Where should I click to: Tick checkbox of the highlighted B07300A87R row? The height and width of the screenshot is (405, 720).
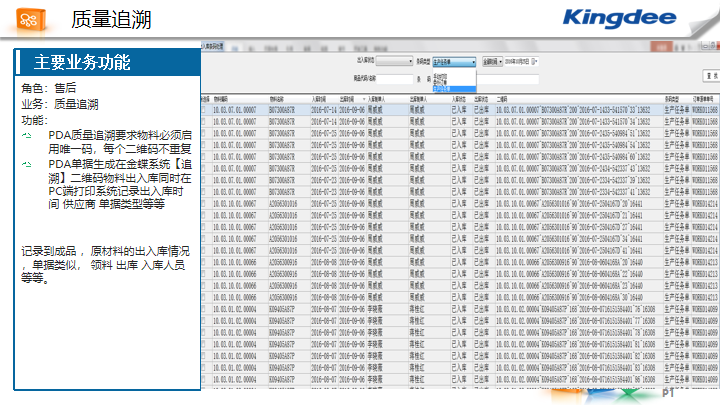203,110
